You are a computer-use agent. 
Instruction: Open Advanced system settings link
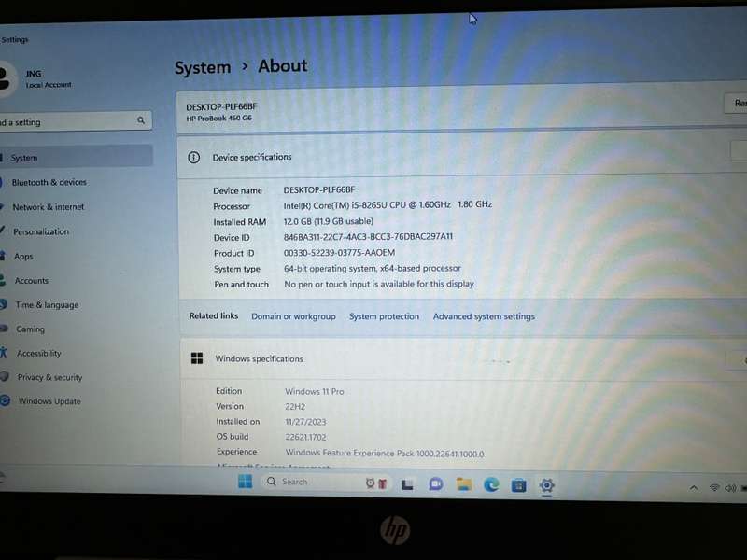484,316
